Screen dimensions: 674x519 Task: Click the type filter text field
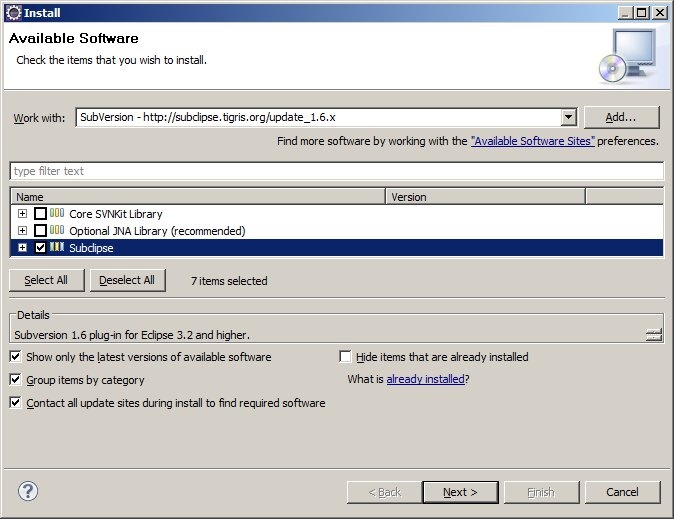336,171
